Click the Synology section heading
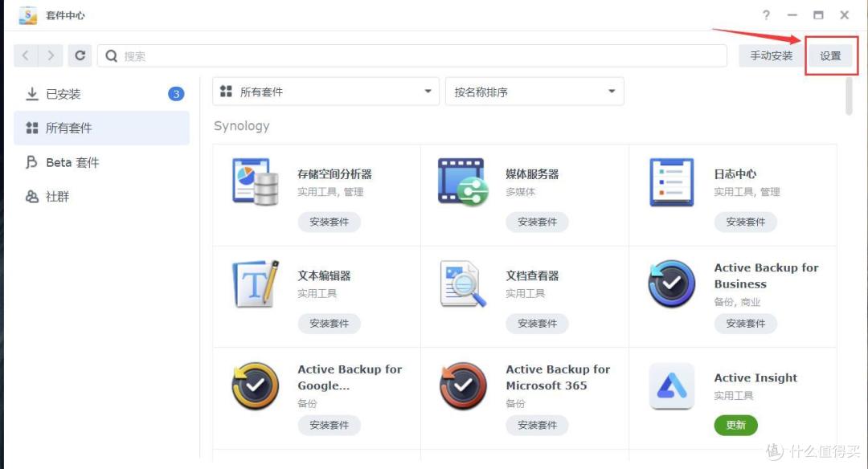 pyautogui.click(x=241, y=126)
